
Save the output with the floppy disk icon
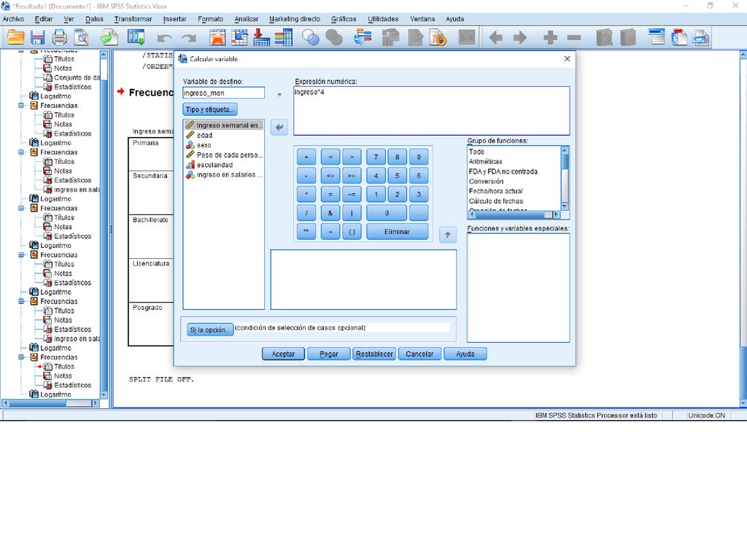click(38, 37)
